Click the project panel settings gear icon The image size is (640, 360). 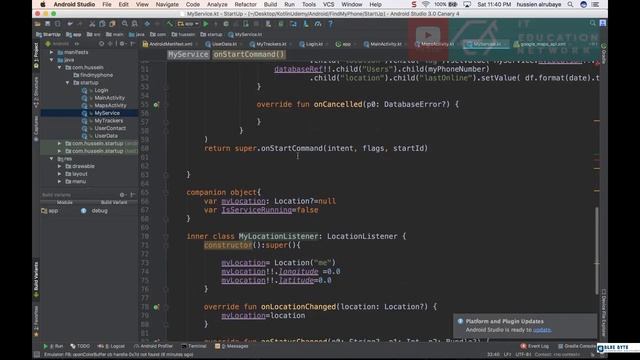coord(122,44)
